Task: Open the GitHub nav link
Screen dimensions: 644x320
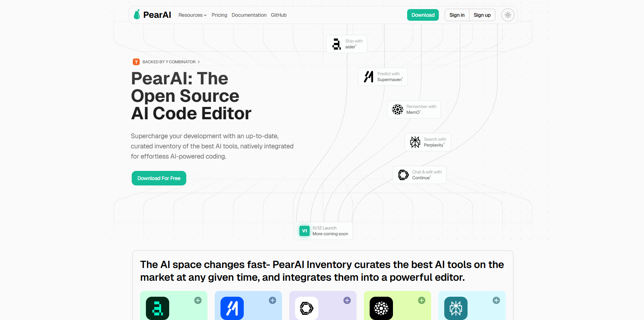Action: pyautogui.click(x=279, y=15)
